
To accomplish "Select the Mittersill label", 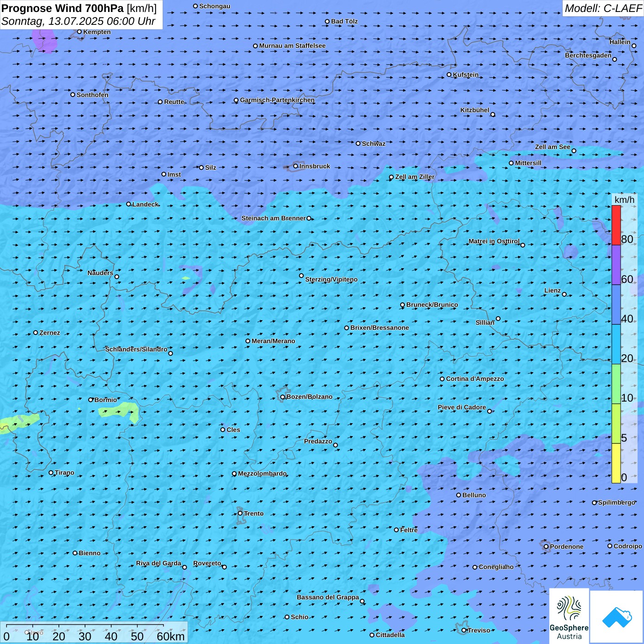I will point(528,163).
